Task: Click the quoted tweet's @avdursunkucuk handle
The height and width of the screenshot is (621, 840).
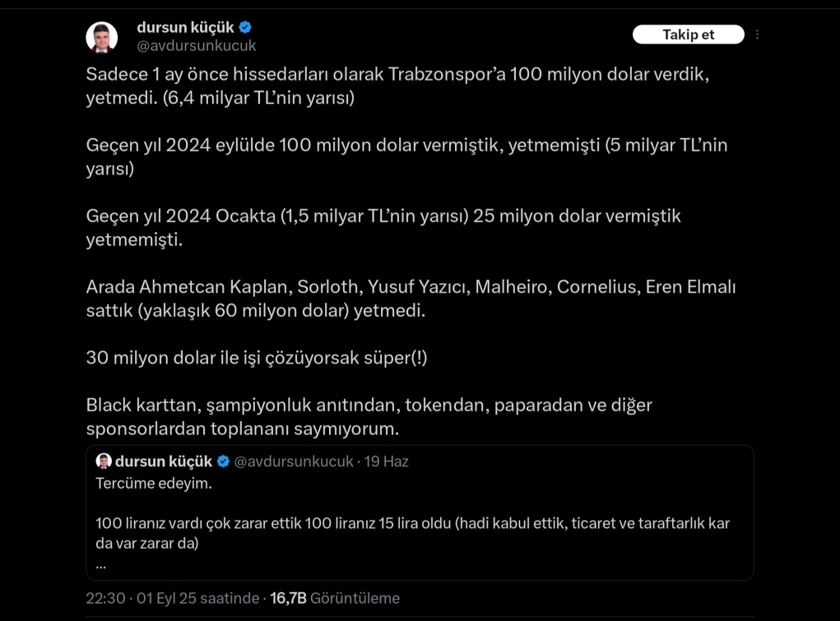Action: 293,461
